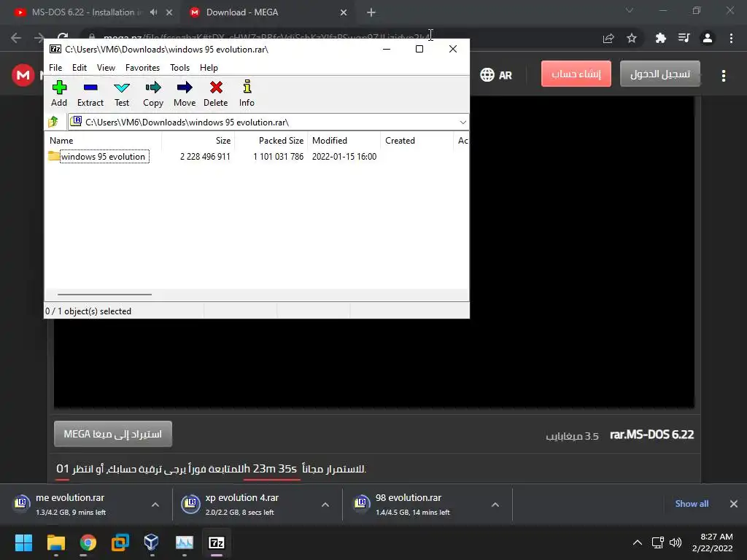This screenshot has width=747, height=560.
Task: Click the 7-Zip taskbar icon
Action: [216, 542]
